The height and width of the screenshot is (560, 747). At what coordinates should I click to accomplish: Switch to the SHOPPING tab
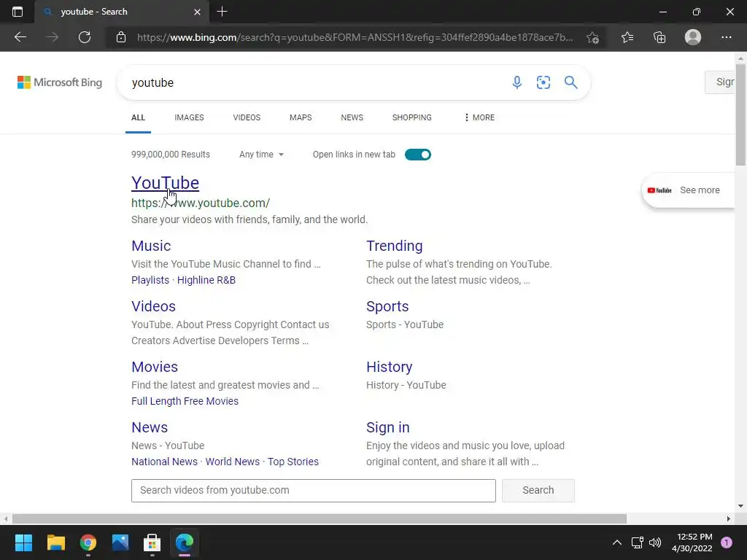pos(411,117)
